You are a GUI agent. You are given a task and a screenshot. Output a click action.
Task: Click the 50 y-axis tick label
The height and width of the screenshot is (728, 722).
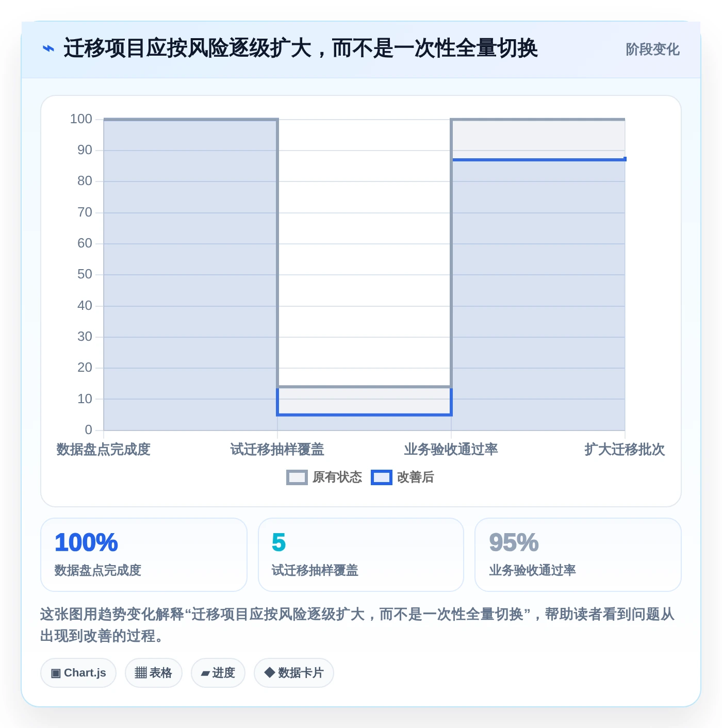[85, 274]
